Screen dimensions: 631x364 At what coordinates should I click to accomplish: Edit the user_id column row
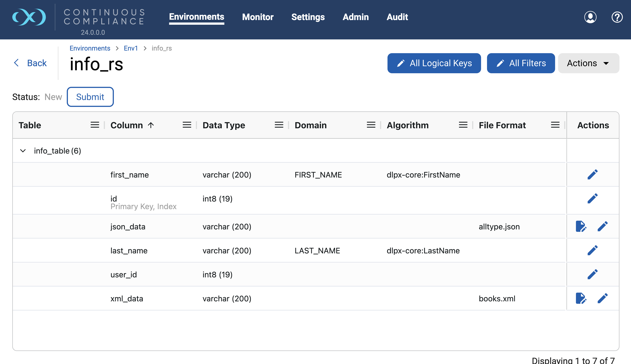(592, 274)
